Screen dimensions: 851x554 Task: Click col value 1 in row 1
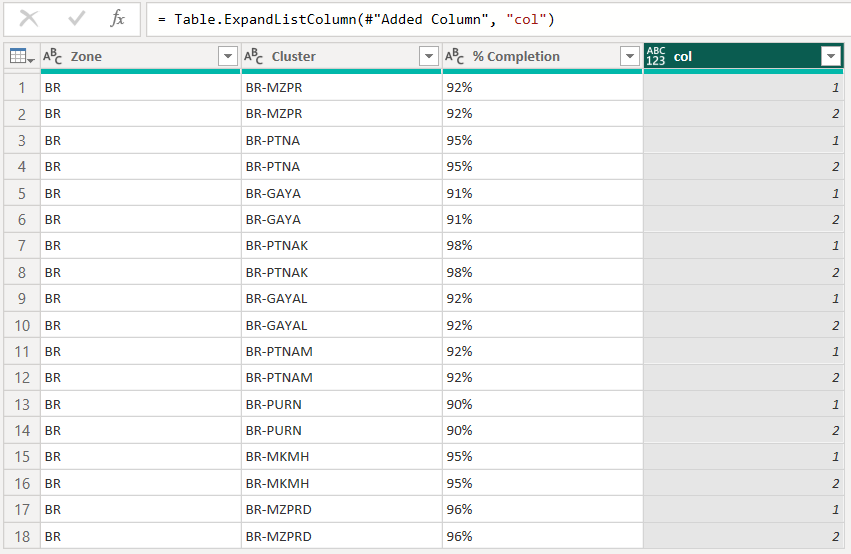coord(744,87)
